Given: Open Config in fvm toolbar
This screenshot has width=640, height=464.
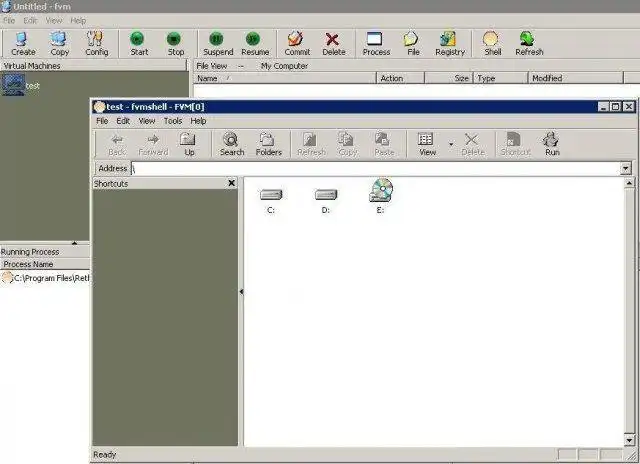Looking at the screenshot, I should click(96, 44).
